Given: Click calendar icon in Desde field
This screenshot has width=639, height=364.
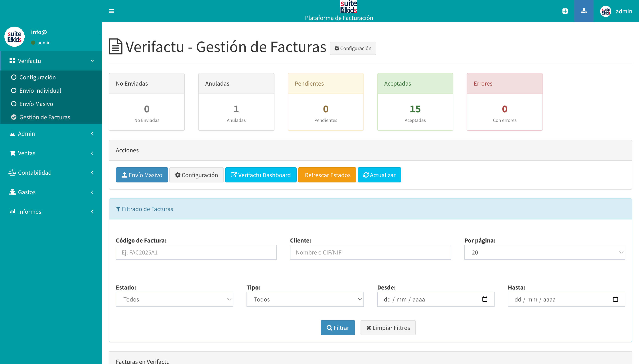Looking at the screenshot, I should (485, 299).
